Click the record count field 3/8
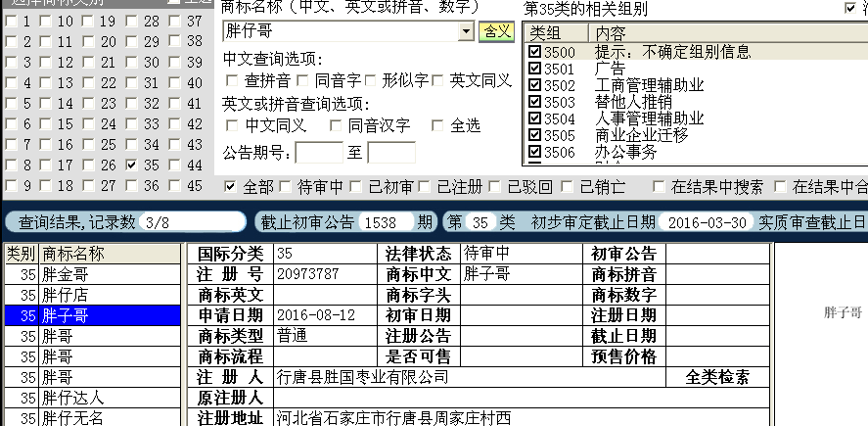Viewport: 868px width, 426px height. click(192, 222)
